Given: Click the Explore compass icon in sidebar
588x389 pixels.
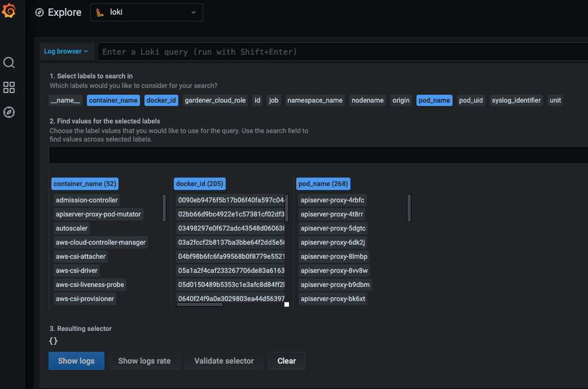Looking at the screenshot, I should click(9, 112).
